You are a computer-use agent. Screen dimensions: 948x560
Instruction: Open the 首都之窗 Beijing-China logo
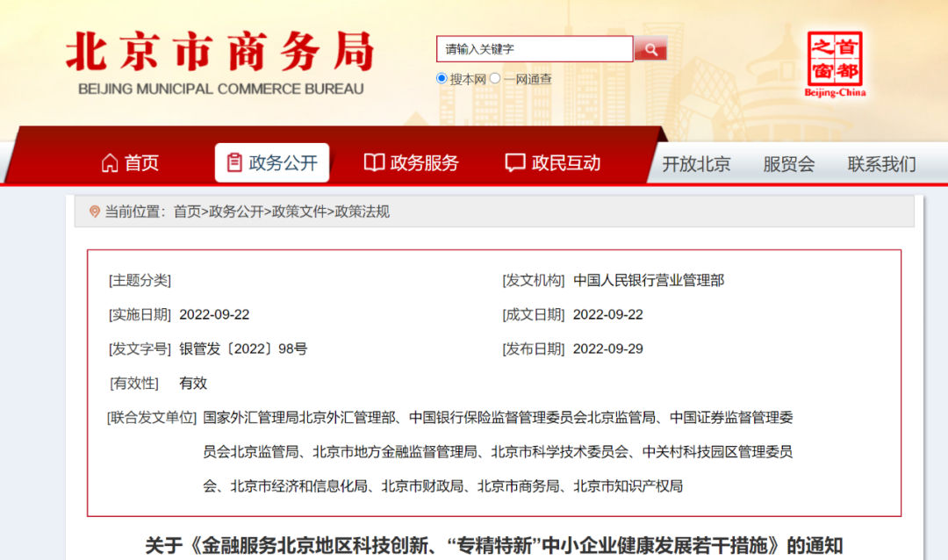[x=835, y=65]
